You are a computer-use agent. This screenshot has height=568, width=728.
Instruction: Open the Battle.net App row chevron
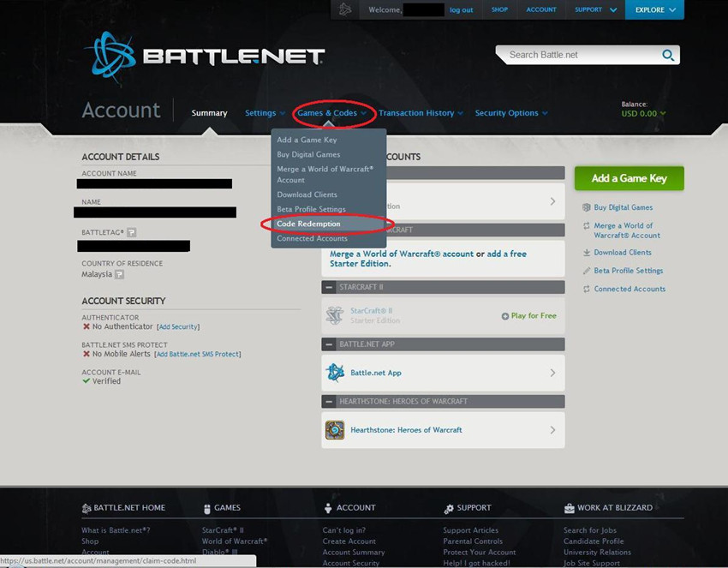552,373
